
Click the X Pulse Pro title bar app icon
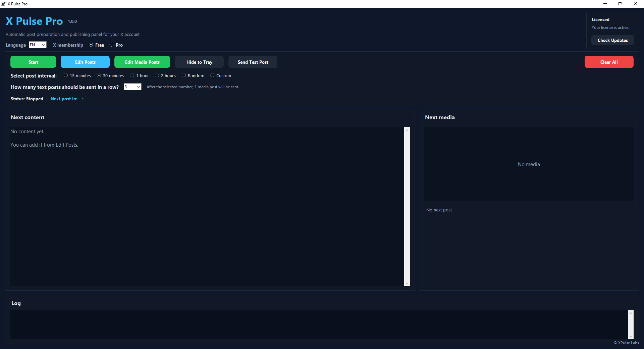(x=3, y=4)
